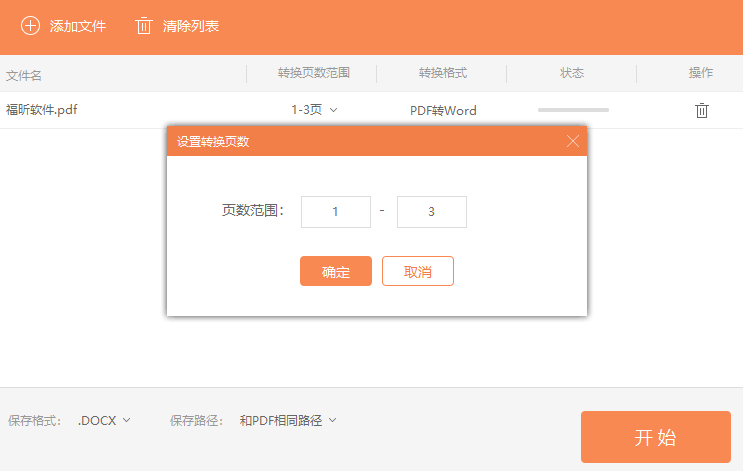The image size is (743, 471).
Task: Open the .DOCX save format dropdown
Action: pyautogui.click(x=104, y=420)
